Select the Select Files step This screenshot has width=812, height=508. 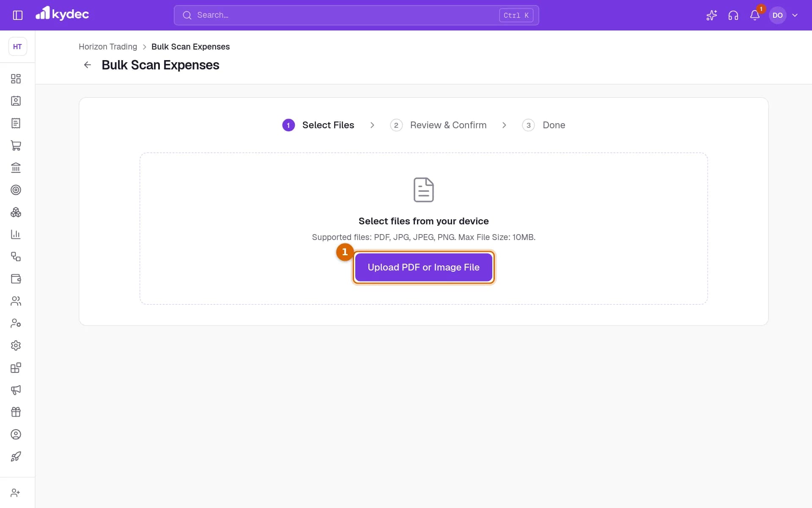click(x=318, y=125)
